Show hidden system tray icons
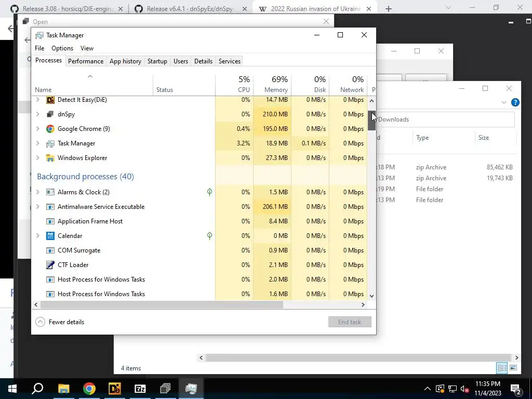Viewport: 532px width, 399px height. [428, 389]
